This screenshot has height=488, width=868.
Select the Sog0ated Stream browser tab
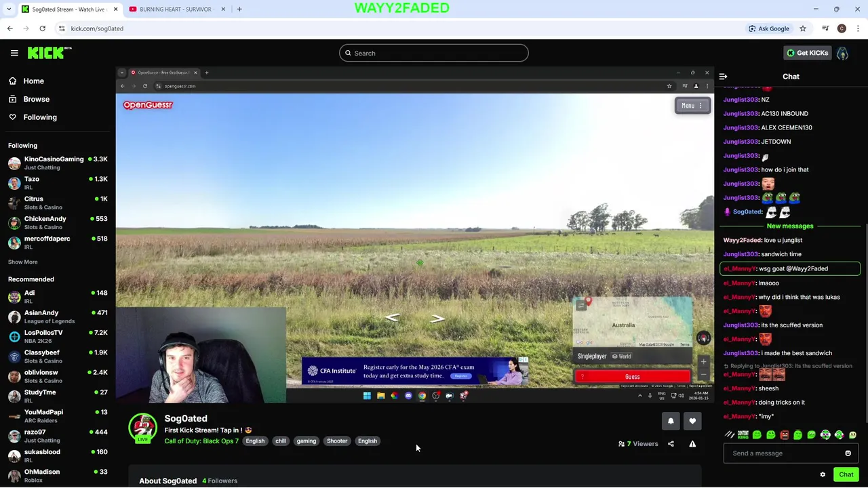click(x=68, y=9)
